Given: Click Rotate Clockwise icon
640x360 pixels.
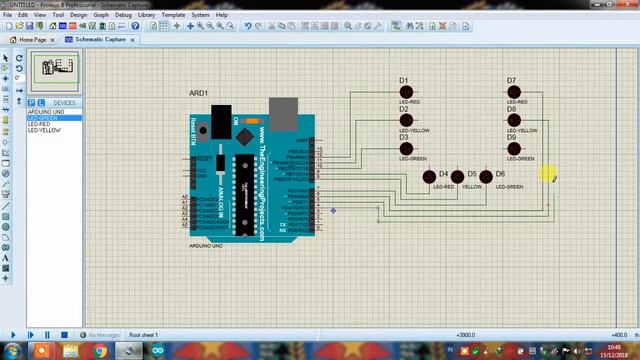Looking at the screenshot, I should point(19,58).
